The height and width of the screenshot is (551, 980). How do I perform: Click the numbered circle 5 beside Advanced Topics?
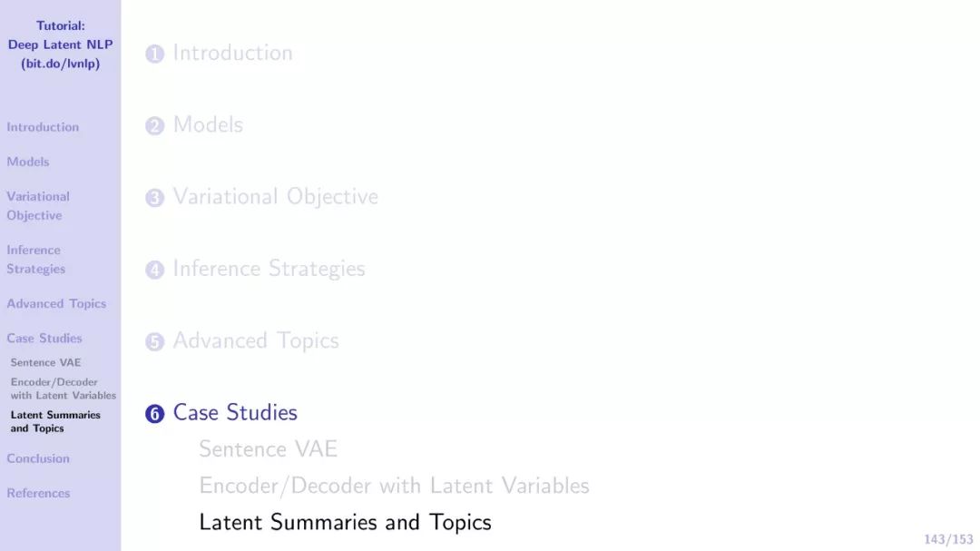[154, 341]
